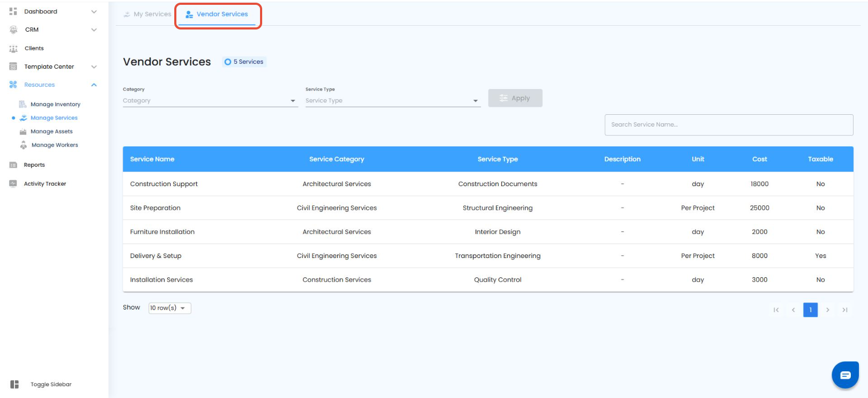Click the Apply filter button

pos(515,98)
